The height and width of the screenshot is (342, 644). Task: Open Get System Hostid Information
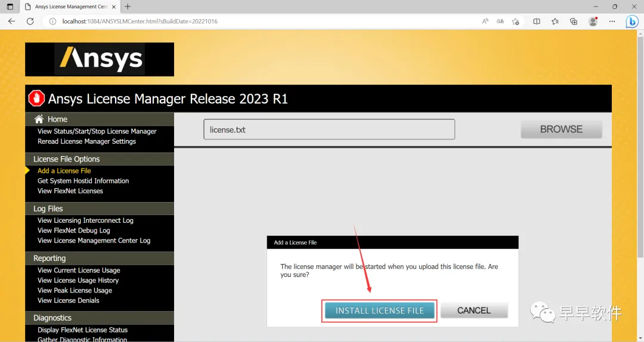click(83, 181)
